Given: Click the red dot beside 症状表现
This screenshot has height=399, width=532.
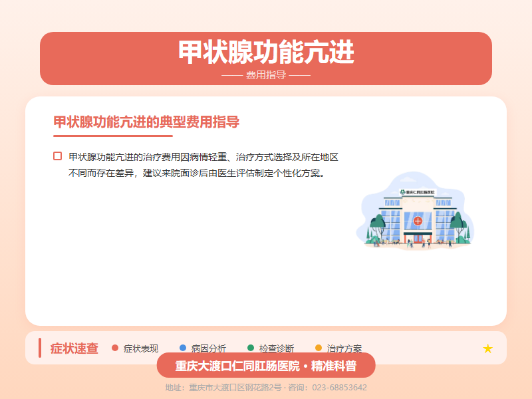Looking at the screenshot, I should [x=115, y=348].
